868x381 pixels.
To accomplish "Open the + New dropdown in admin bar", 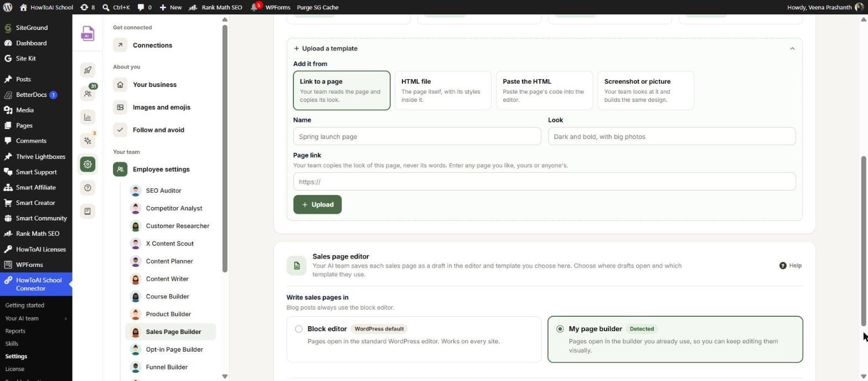I will (170, 7).
